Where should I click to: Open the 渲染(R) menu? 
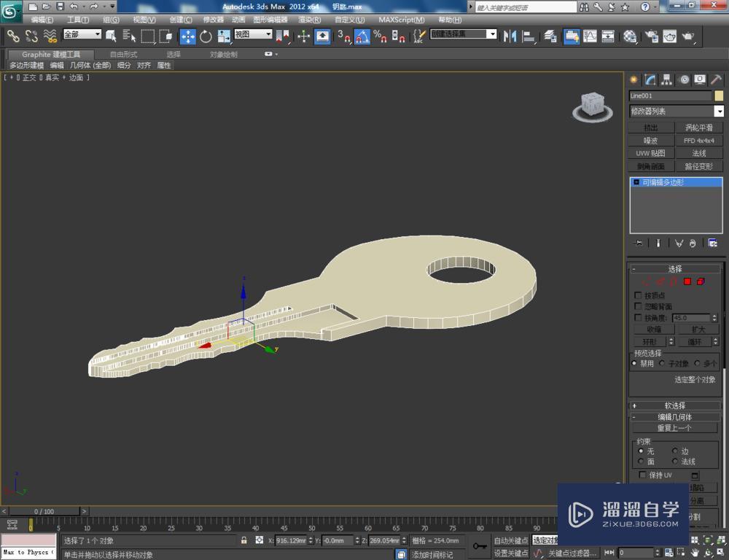309,20
